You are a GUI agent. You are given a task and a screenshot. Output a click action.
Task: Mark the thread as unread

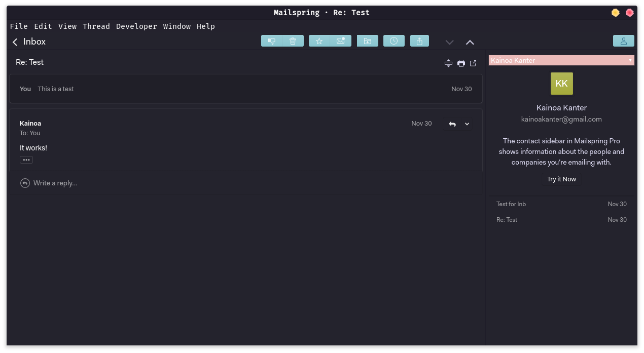[x=341, y=41]
